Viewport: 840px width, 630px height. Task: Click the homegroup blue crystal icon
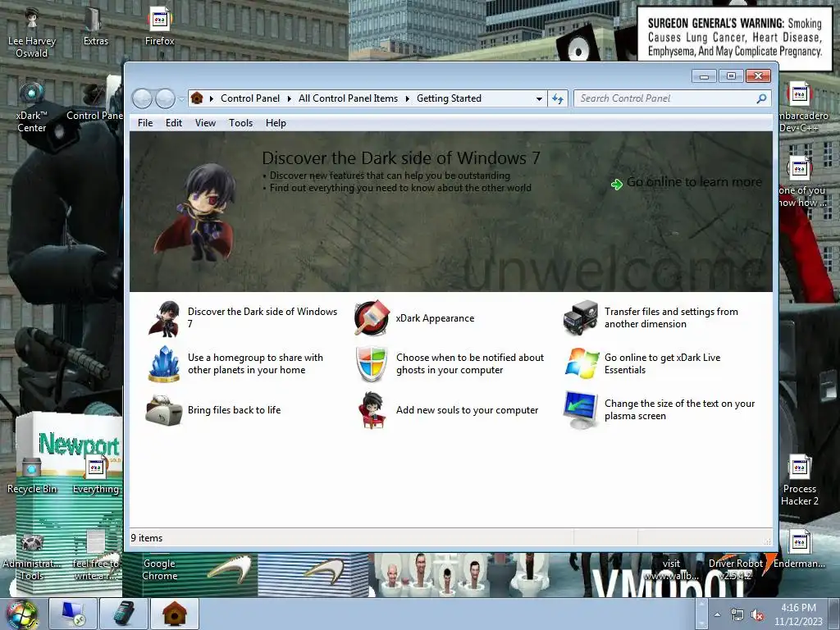[x=163, y=364]
